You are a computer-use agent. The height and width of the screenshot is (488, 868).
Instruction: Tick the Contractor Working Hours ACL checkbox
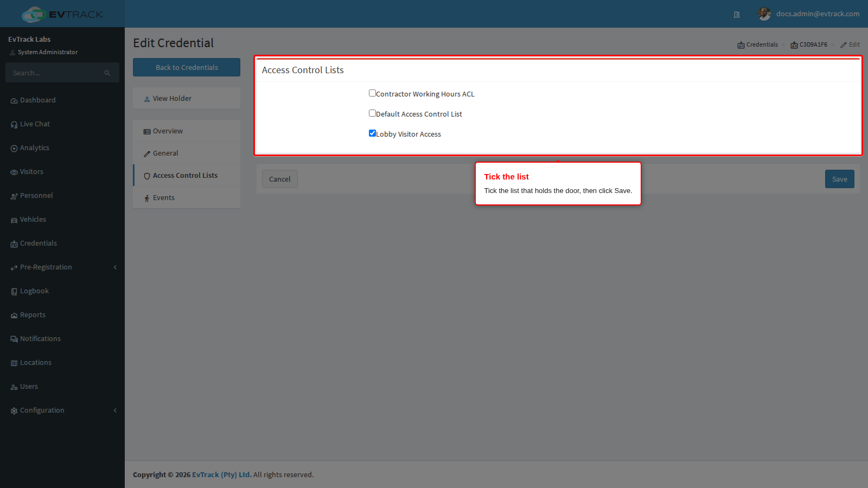click(372, 93)
